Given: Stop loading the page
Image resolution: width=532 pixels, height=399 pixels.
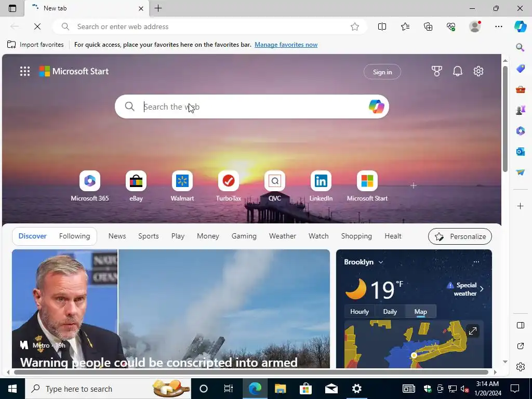Looking at the screenshot, I should point(37,26).
